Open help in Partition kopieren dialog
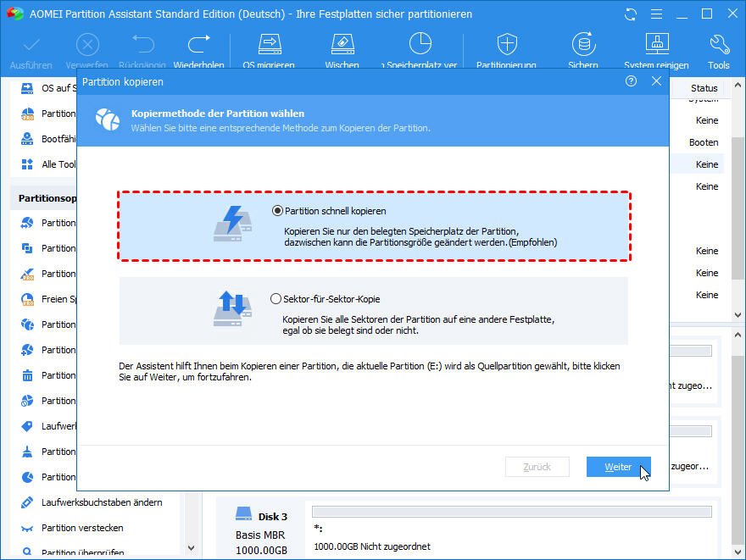Screen dimensions: 746x560 pyautogui.click(x=631, y=81)
